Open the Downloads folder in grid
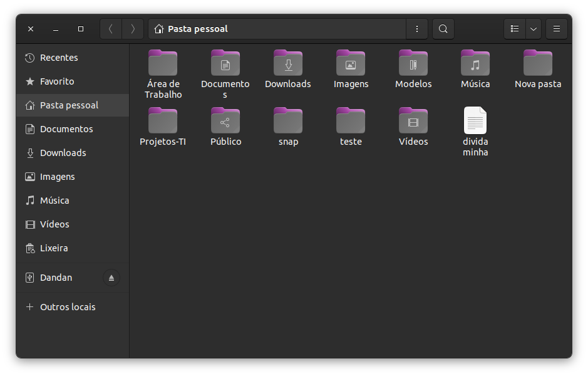Image resolution: width=588 pixels, height=376 pixels. coord(288,64)
